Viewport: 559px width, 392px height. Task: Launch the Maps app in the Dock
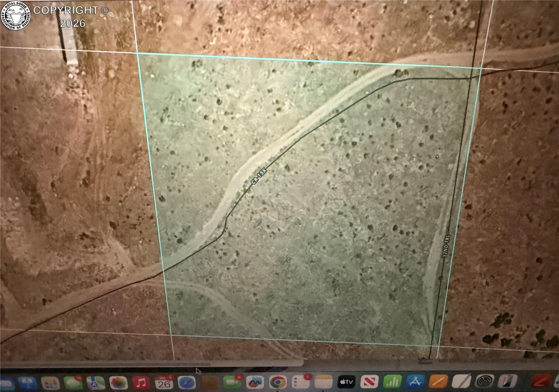pos(95,383)
